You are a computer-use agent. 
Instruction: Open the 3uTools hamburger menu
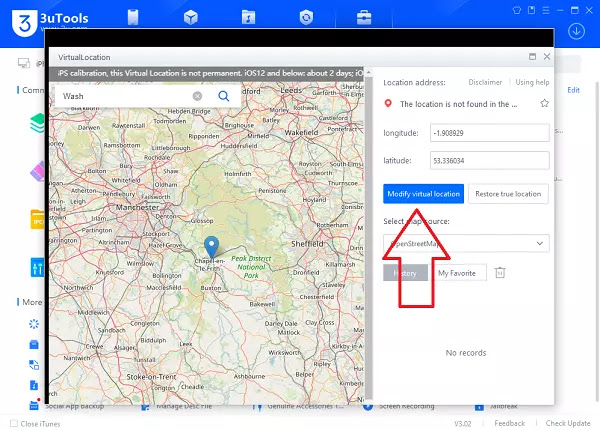pyautogui.click(x=546, y=10)
